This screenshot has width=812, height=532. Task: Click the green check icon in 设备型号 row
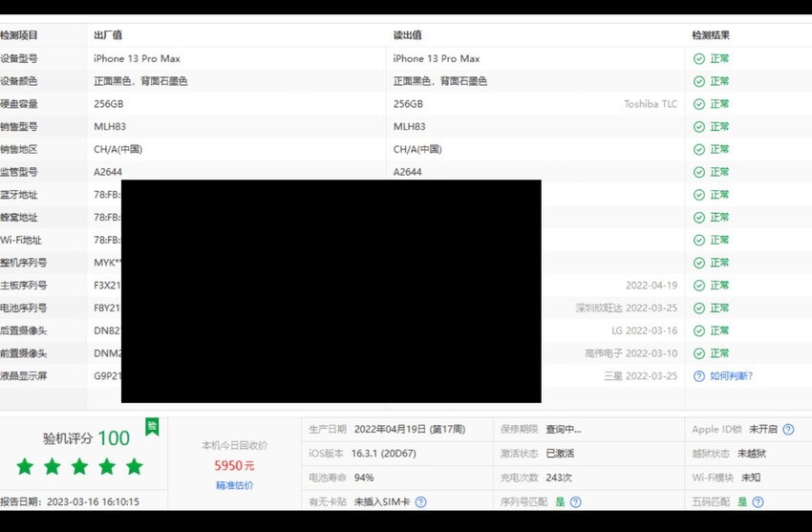699,58
